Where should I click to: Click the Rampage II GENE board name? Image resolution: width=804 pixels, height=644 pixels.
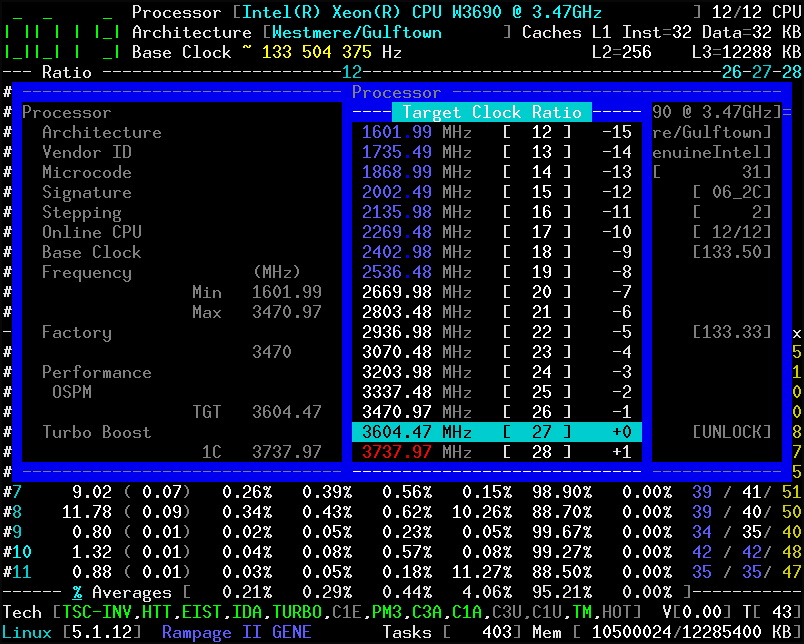(236, 632)
